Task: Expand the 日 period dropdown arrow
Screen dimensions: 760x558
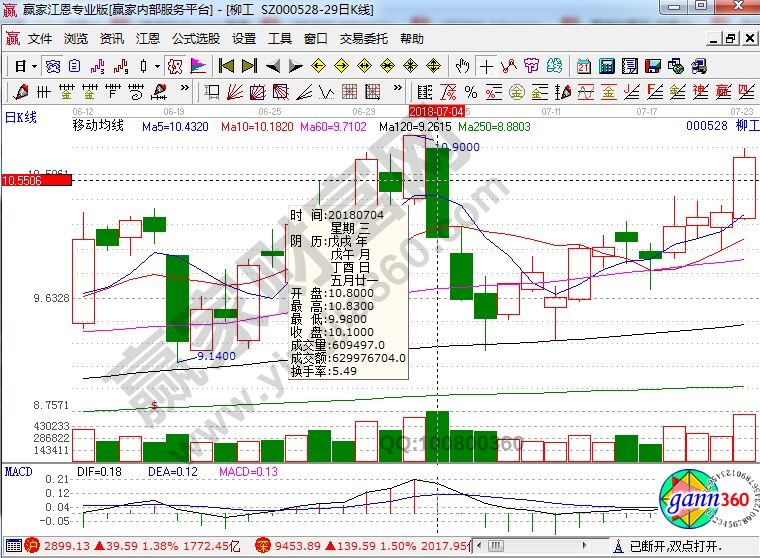Action: (33, 66)
